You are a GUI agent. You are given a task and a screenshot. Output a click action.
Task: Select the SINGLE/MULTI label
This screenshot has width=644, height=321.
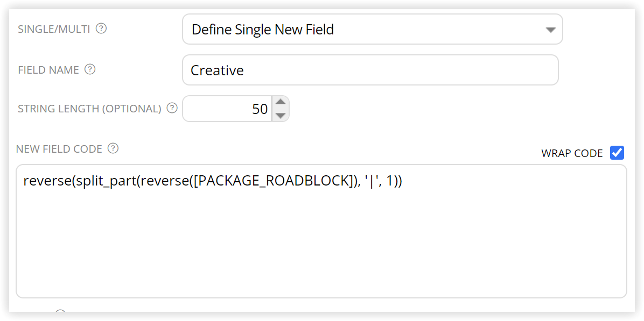(x=54, y=30)
